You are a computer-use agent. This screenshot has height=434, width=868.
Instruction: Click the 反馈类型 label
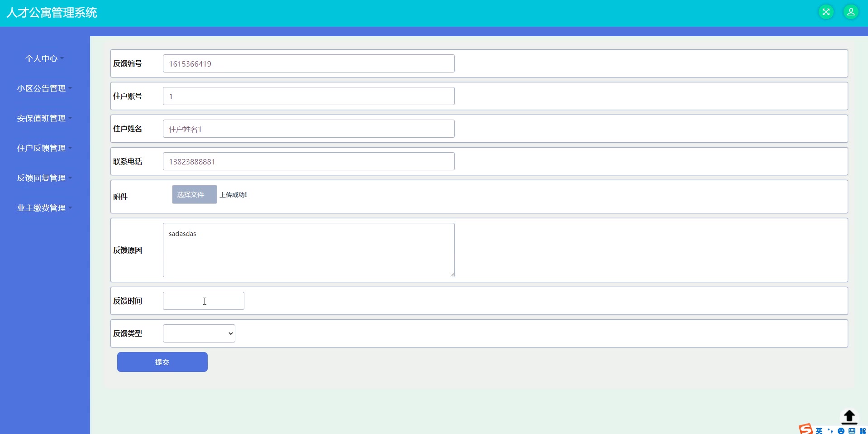(x=128, y=333)
